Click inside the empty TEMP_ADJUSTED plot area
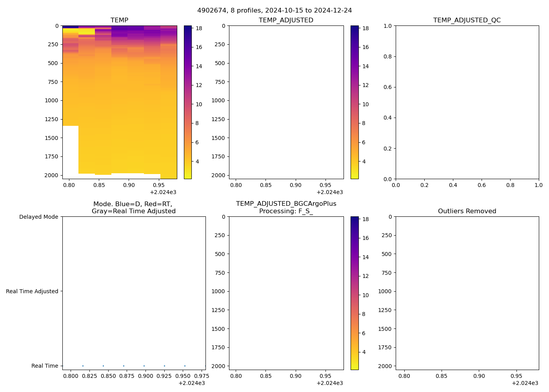This screenshot has width=549, height=392. click(286, 102)
